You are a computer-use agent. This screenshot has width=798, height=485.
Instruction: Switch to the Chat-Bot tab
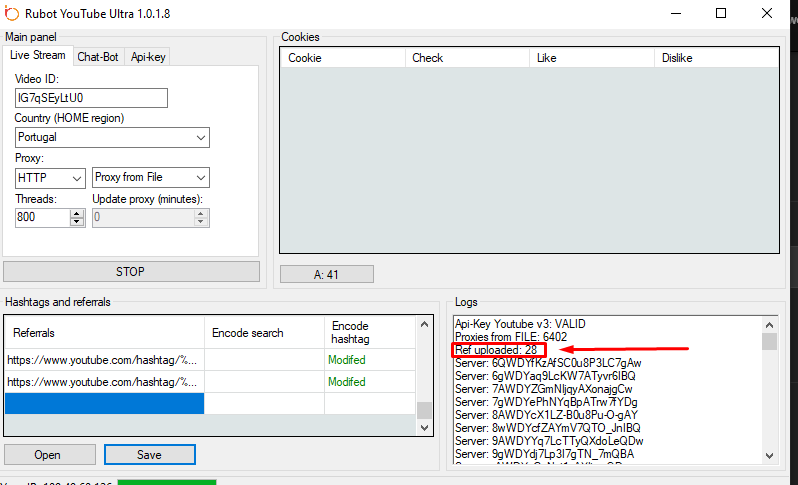98,56
